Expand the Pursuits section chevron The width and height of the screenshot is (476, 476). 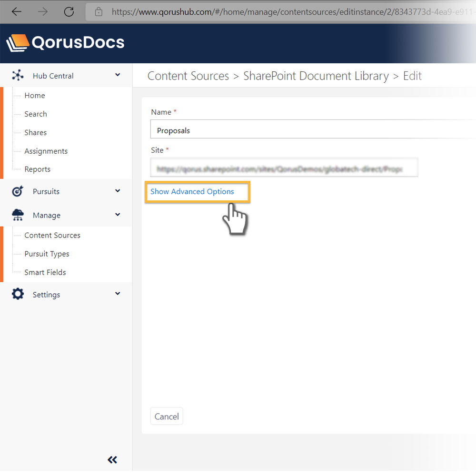pyautogui.click(x=118, y=191)
